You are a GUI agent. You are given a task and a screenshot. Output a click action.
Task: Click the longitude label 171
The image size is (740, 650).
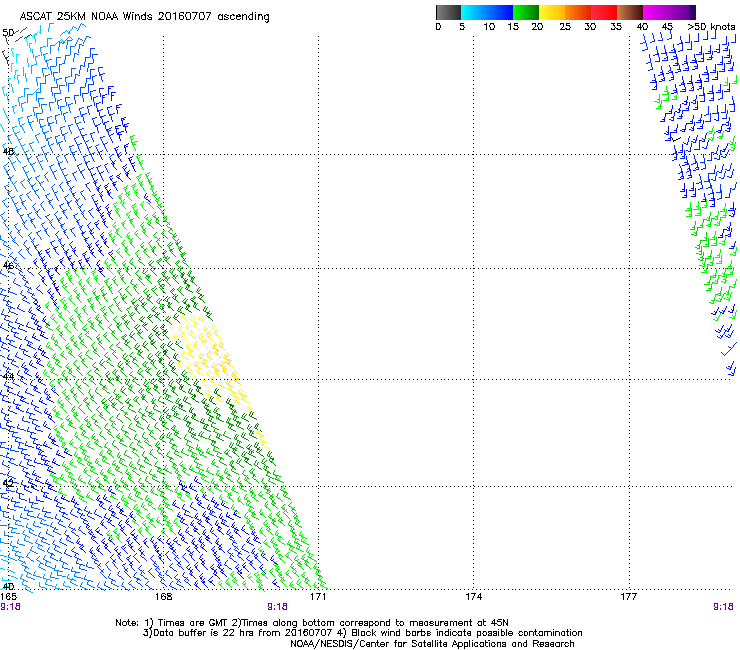[x=318, y=597]
